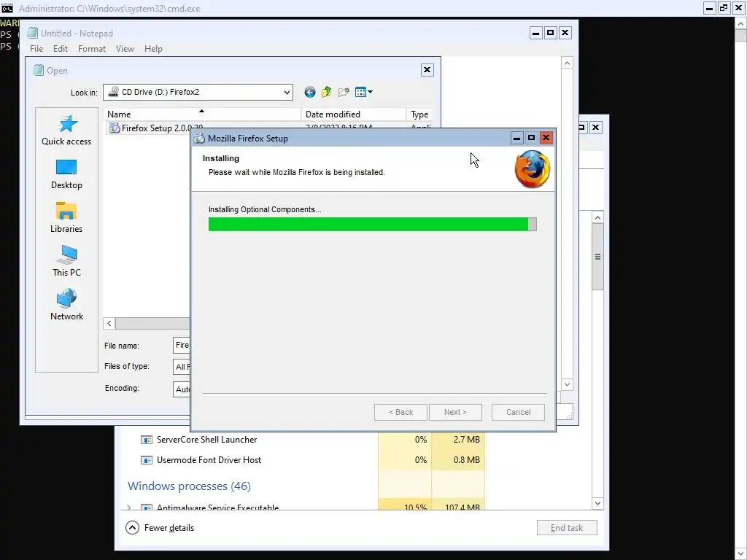The height and width of the screenshot is (560, 747).
Task: Open Notepad Help menu
Action: (153, 49)
